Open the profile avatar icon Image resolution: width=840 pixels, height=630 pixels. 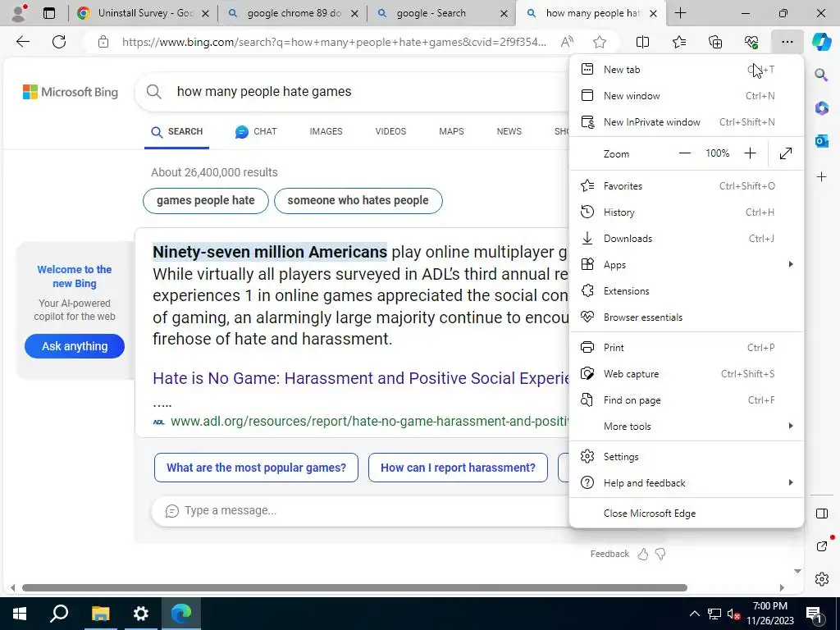pyautogui.click(x=19, y=13)
